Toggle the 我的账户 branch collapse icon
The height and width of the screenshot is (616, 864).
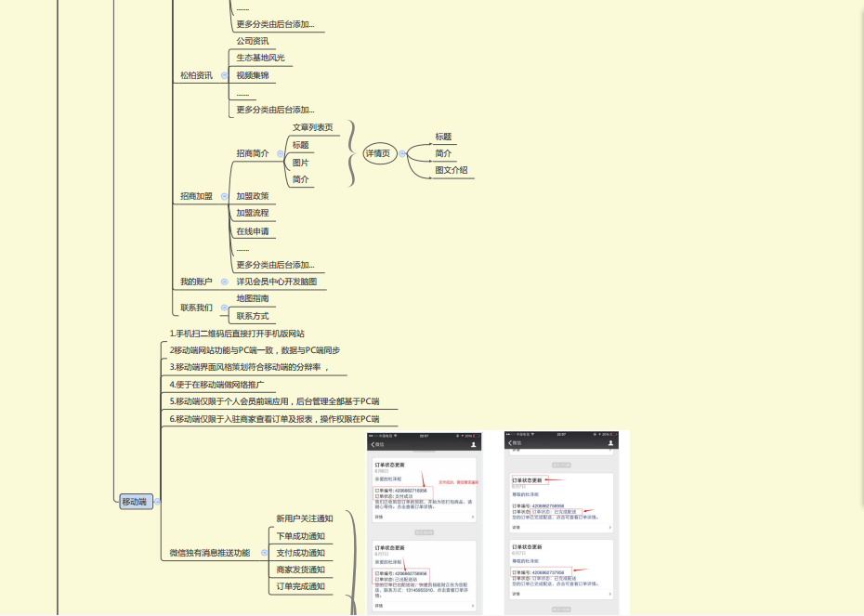pos(223,282)
